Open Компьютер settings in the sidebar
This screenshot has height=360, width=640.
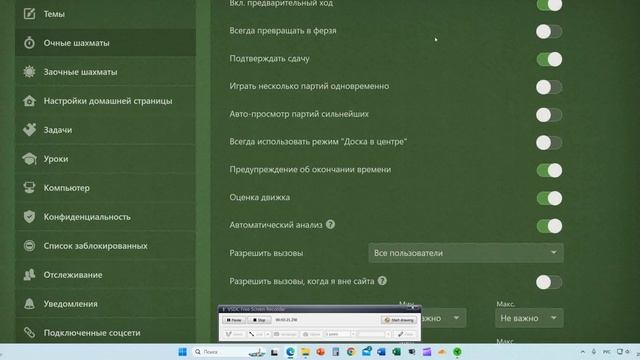click(x=105, y=188)
